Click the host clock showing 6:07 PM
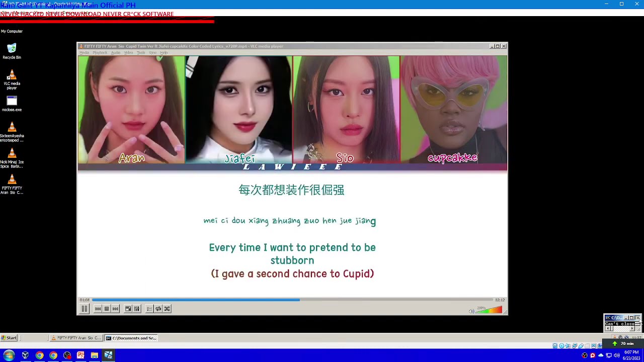Screen dimensions: 644x362 coord(632,355)
